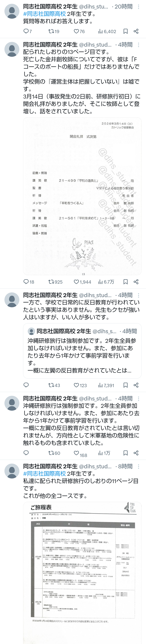
Task: View analytics showing 6,402 impressions
Action: click(107, 31)
